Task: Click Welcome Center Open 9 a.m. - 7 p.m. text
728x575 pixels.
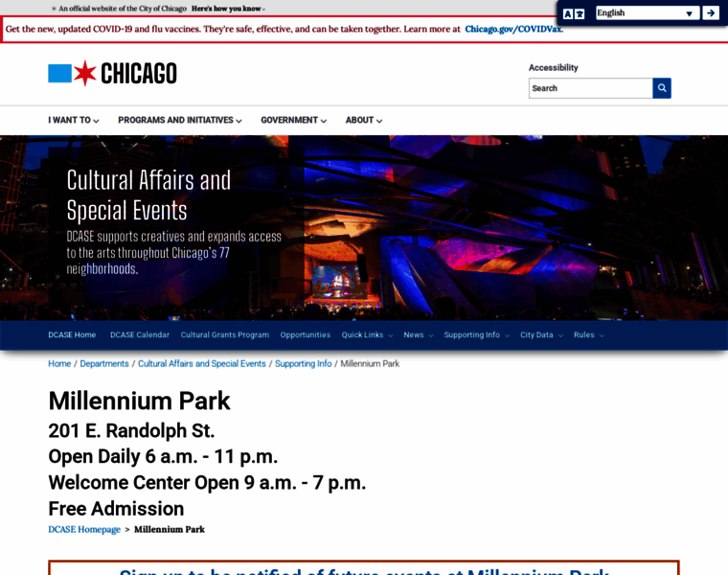Action: click(207, 483)
